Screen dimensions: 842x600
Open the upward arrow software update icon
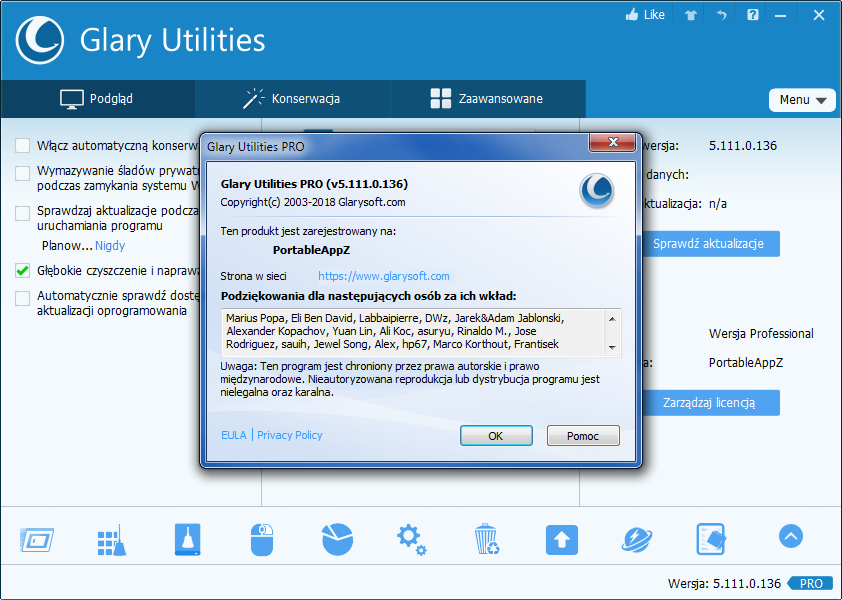(562, 540)
